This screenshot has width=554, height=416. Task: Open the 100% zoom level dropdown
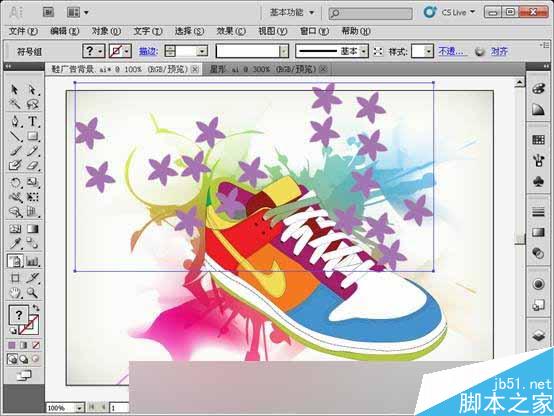[x=79, y=408]
